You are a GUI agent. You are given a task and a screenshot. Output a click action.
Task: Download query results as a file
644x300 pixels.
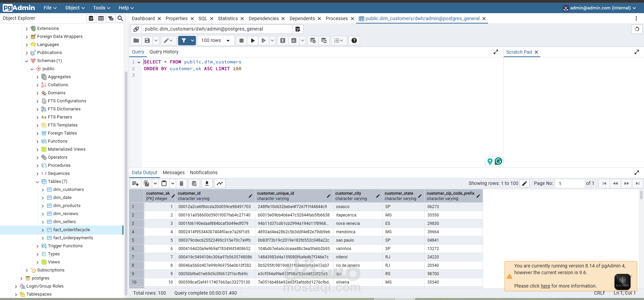click(x=207, y=184)
